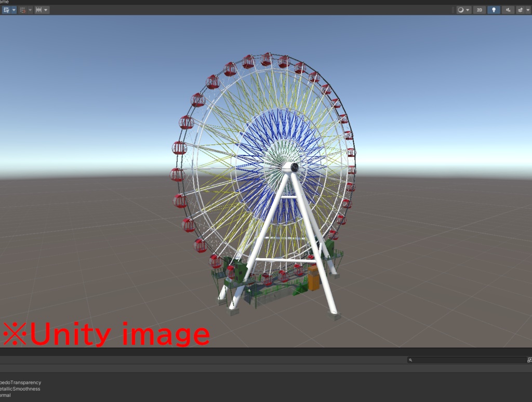The image size is (532, 402).
Task: Toggle the grid visibility icon
Action: [6, 9]
